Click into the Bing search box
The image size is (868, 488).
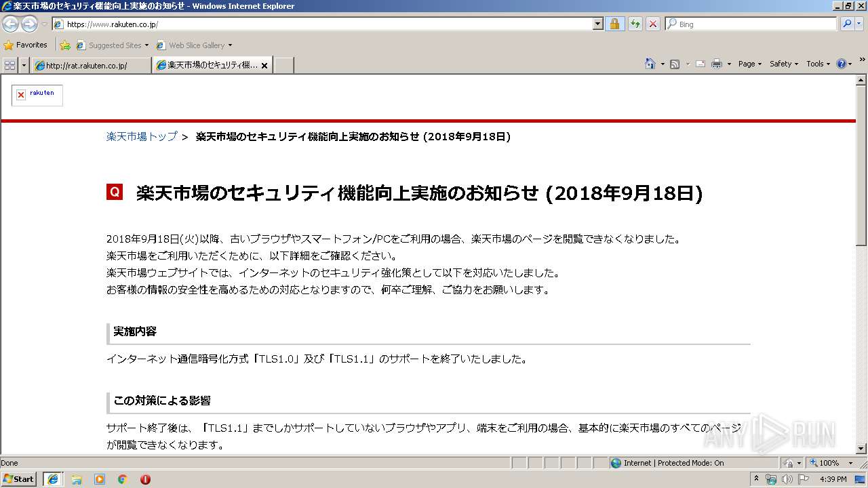[751, 24]
